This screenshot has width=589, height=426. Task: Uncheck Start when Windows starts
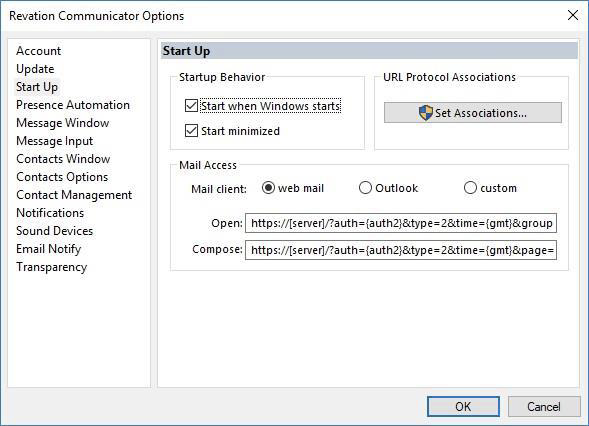(191, 106)
